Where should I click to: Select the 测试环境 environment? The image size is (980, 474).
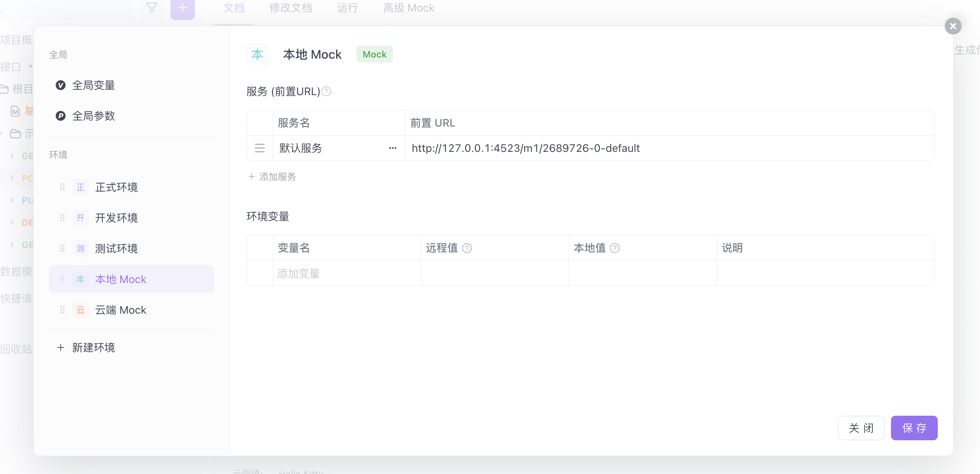tap(116, 249)
